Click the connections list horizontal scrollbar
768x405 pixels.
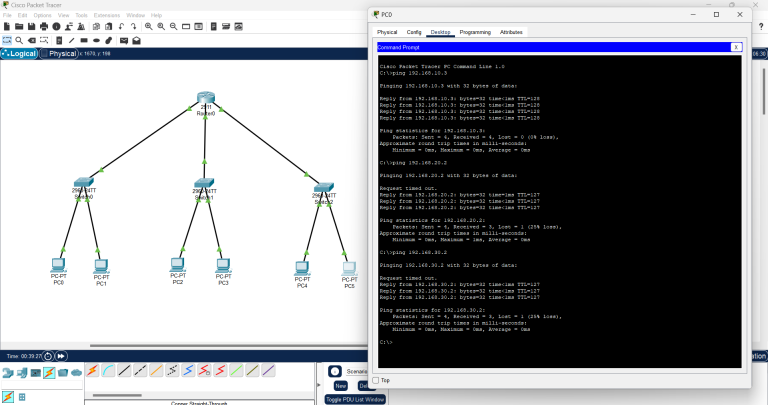click(117, 395)
